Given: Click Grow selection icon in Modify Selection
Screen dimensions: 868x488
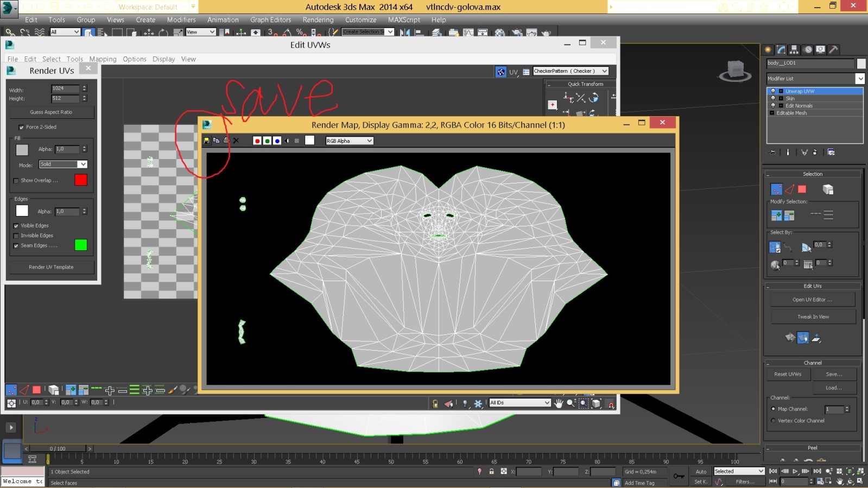Looking at the screenshot, I should 777,216.
